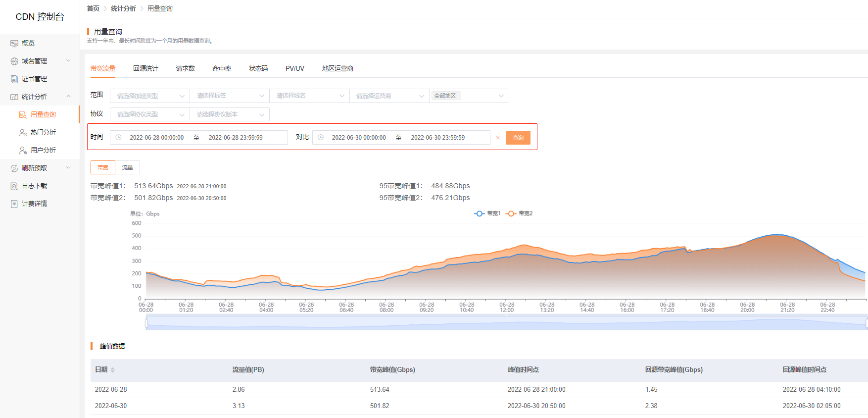Open the 请选择运营商 dropdown

[389, 96]
